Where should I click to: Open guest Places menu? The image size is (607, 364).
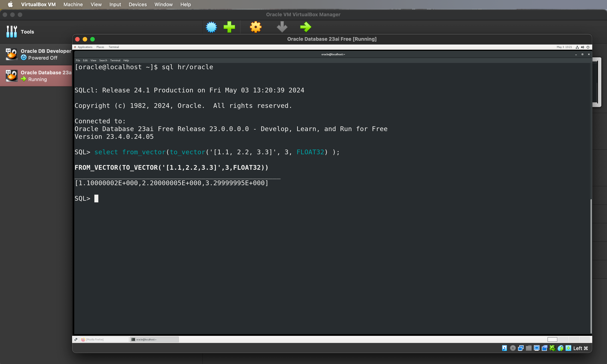click(100, 47)
